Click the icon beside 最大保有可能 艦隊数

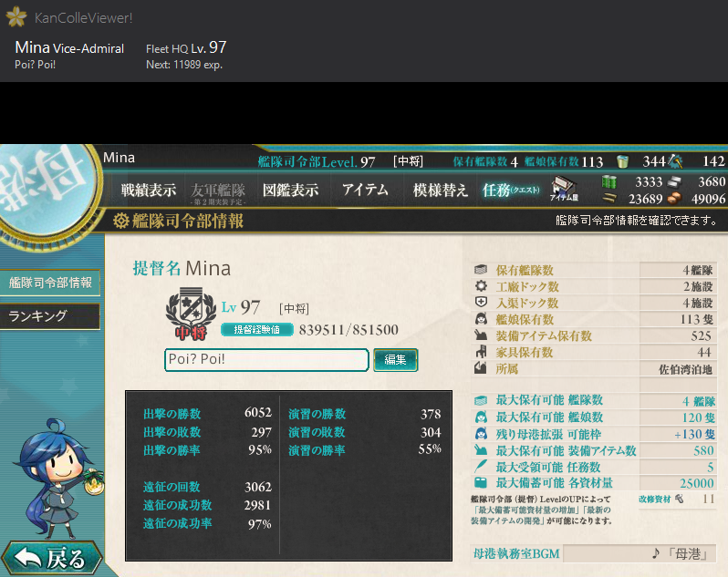[x=481, y=400]
